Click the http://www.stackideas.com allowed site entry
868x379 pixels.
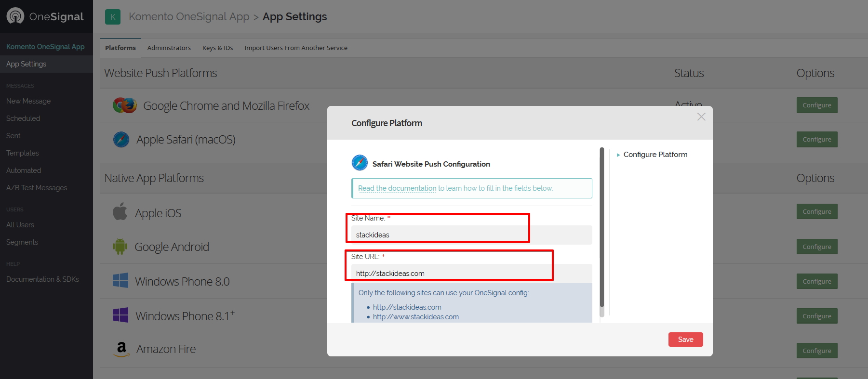[x=416, y=317]
